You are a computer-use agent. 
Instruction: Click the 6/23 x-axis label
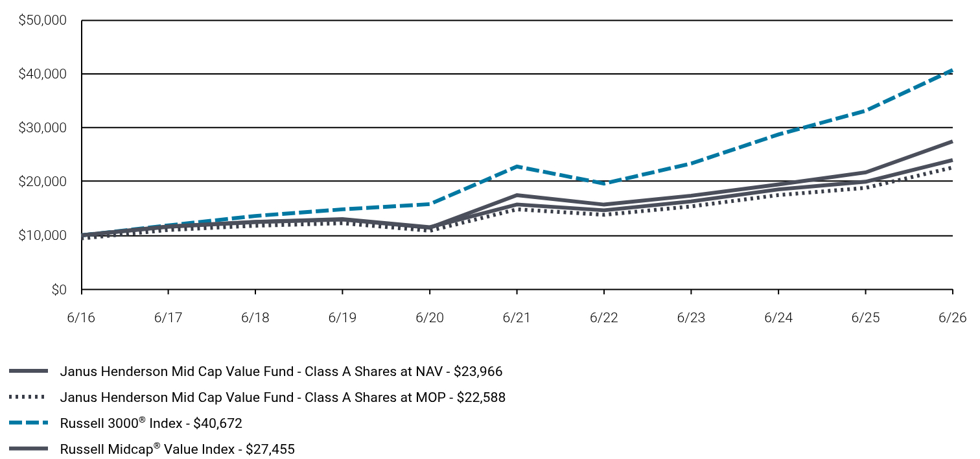coord(691,318)
